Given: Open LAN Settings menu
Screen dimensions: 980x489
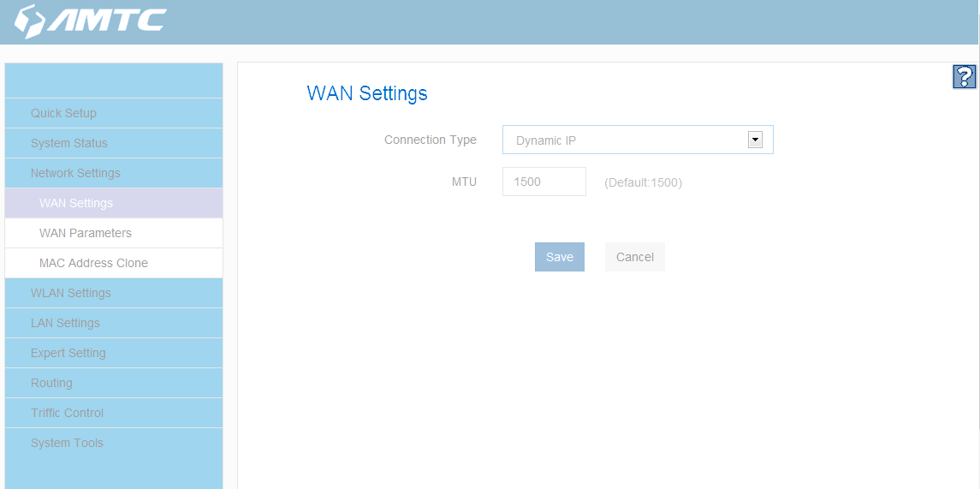Looking at the screenshot, I should point(114,324).
